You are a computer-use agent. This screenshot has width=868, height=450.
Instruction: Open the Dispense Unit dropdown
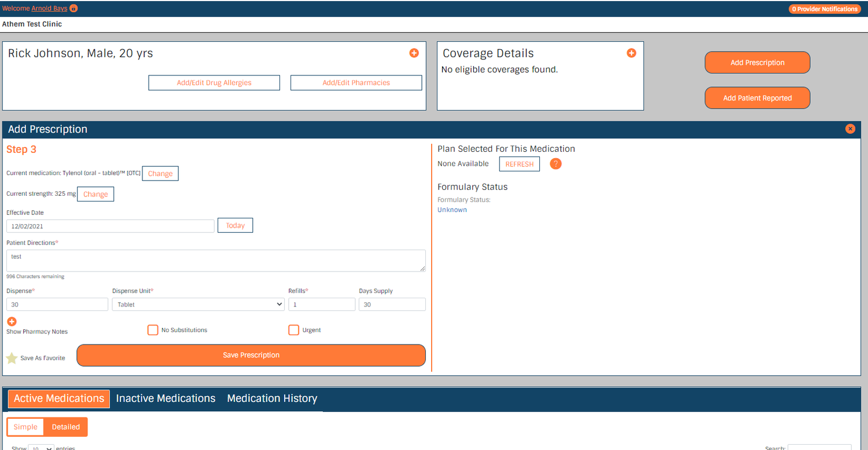198,304
